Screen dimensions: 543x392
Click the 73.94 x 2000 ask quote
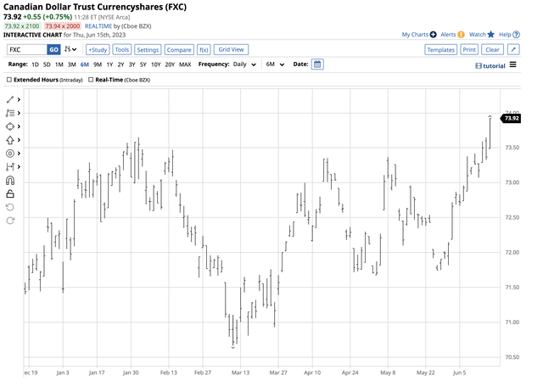[62, 26]
